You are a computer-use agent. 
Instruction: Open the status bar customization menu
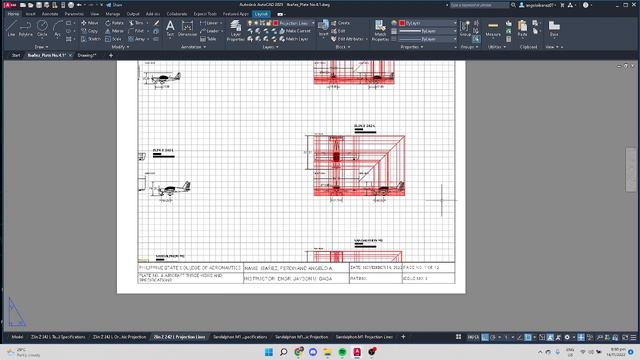click(633, 337)
